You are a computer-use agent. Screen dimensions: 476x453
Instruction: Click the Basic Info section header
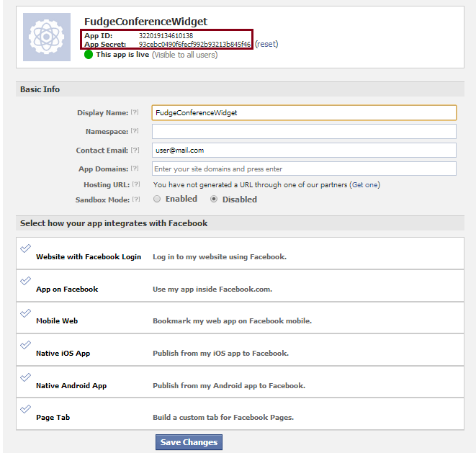(40, 89)
